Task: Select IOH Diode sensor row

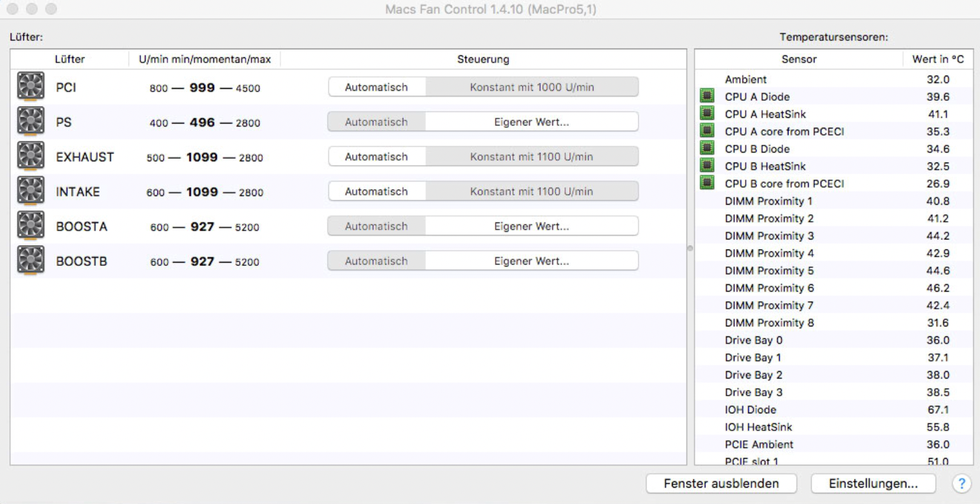Action: [x=834, y=409]
